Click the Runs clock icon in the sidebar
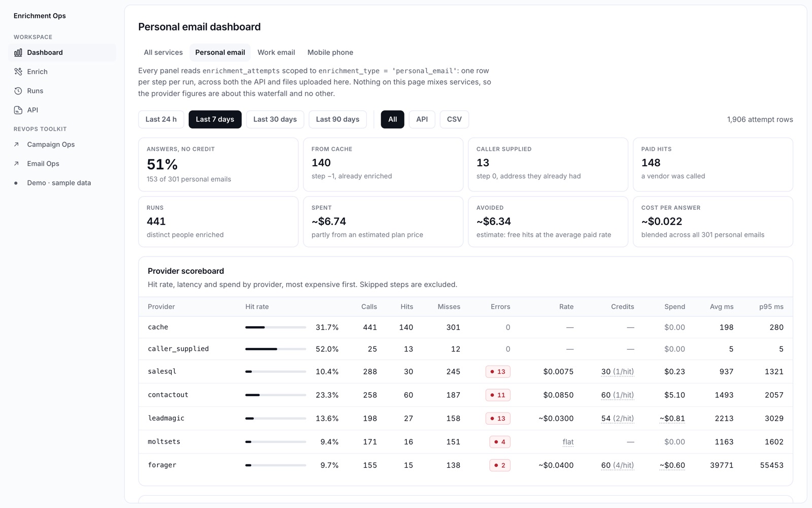812x508 pixels. click(18, 91)
